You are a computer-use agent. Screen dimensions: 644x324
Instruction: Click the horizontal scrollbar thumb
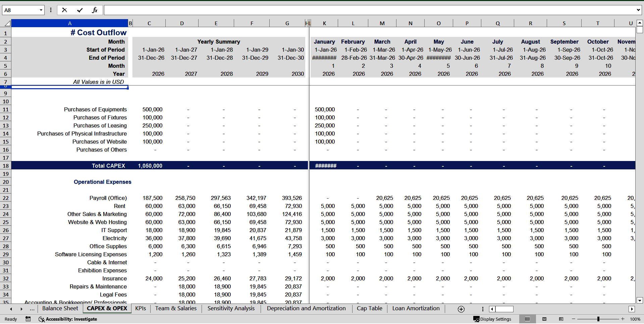click(x=505, y=309)
